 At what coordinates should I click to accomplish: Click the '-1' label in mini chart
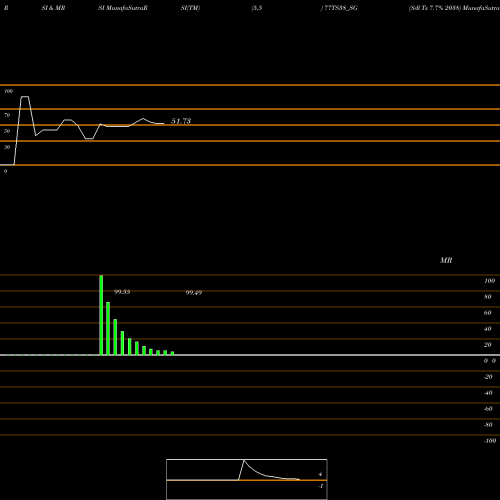[x=321, y=486]
